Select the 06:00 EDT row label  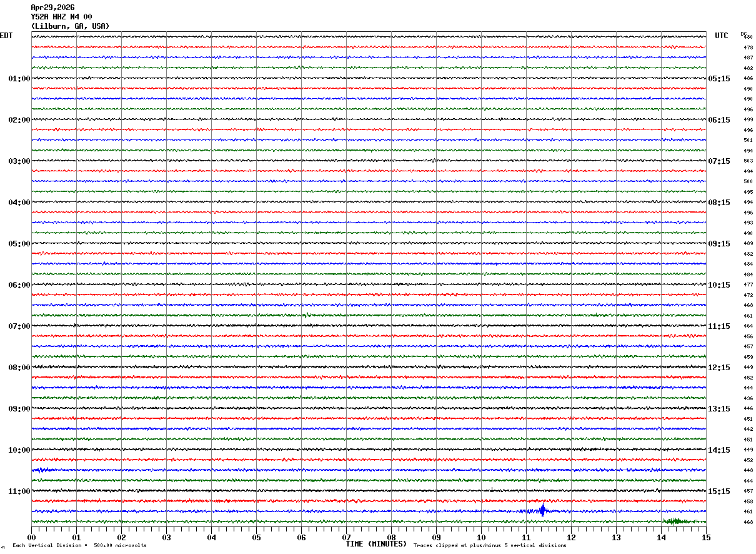19,285
